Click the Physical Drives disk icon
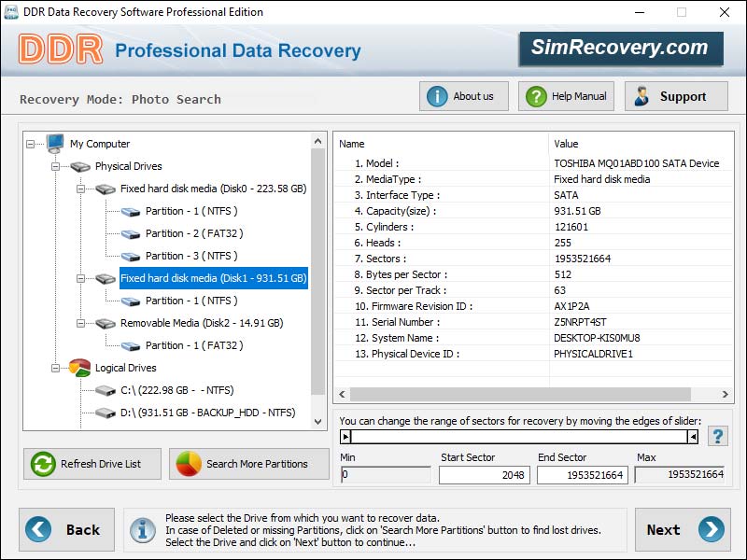The height and width of the screenshot is (560, 747). (80, 167)
